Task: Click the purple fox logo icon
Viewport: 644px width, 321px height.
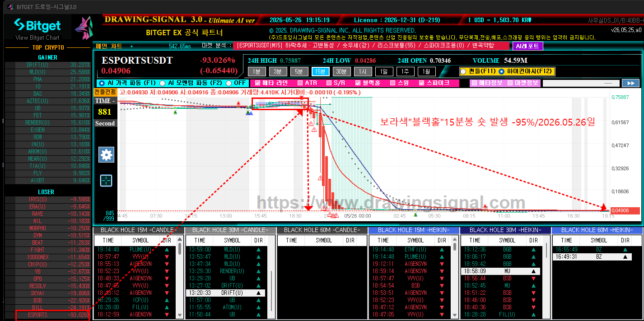Action: 84,28
